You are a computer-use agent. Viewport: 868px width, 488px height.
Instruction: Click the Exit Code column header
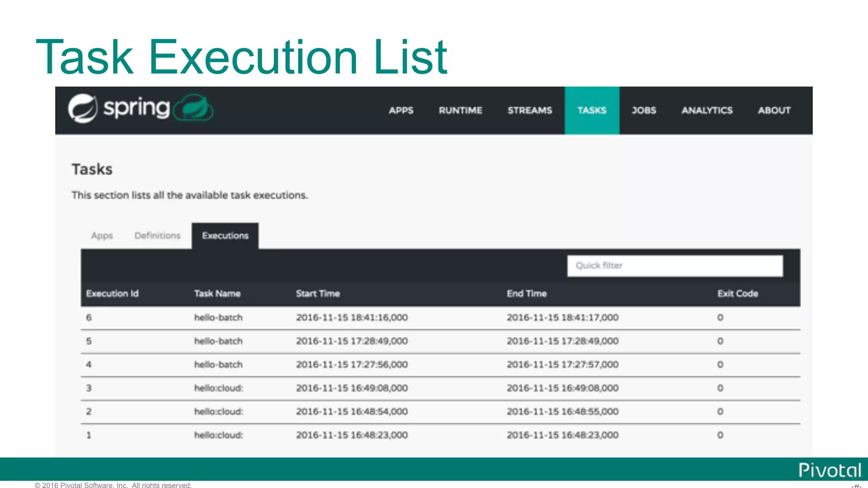(x=737, y=294)
